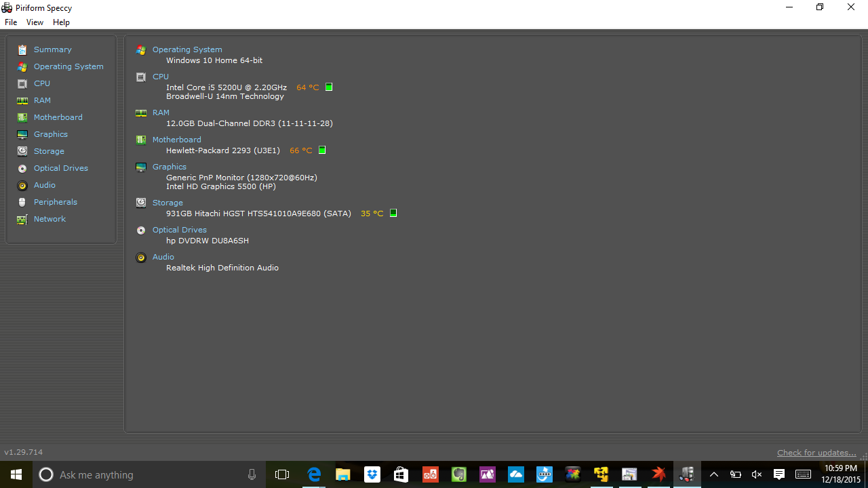The height and width of the screenshot is (488, 868).
Task: Open Optical Drives in the sidebar
Action: click(60, 168)
